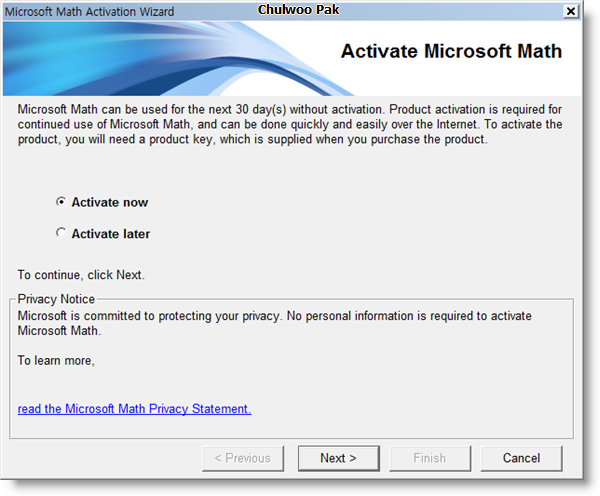Click the Activate Microsoft Math heading
600x496 pixels.
[x=451, y=51]
